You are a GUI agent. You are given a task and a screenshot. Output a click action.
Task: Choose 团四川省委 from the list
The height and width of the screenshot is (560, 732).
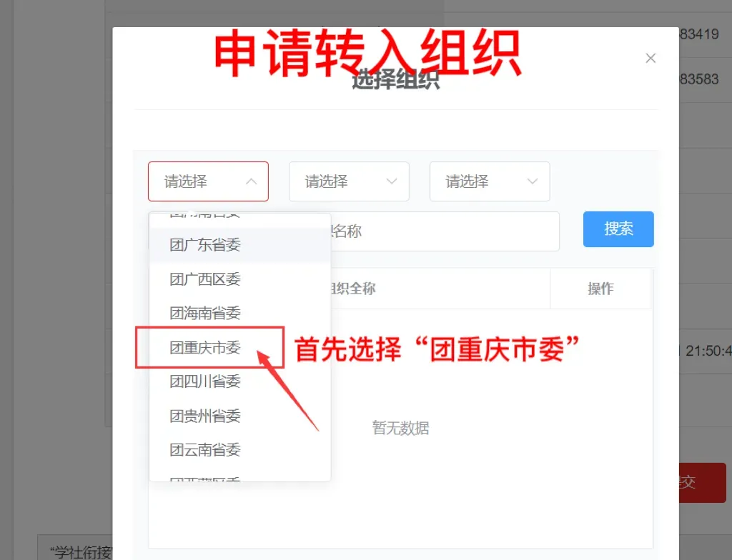click(206, 381)
